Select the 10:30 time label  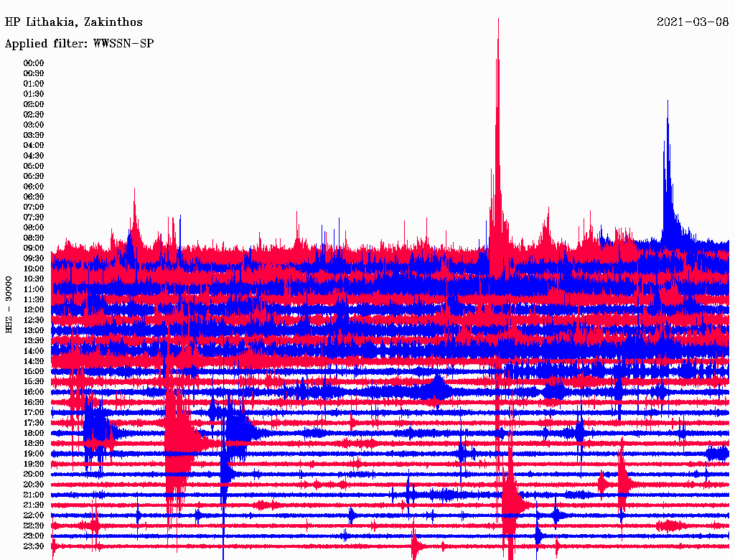click(x=34, y=279)
